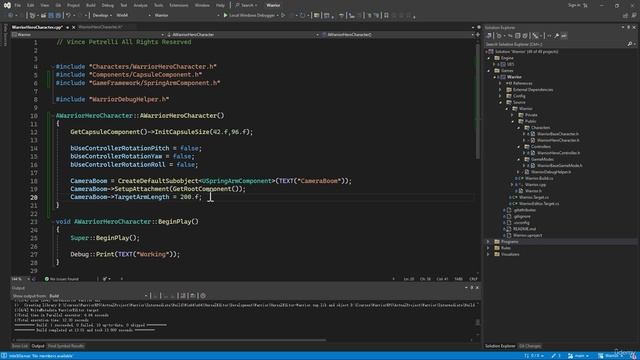This screenshot has width=640, height=360.
Task: Click Sign in at top right
Action: click(x=574, y=5)
